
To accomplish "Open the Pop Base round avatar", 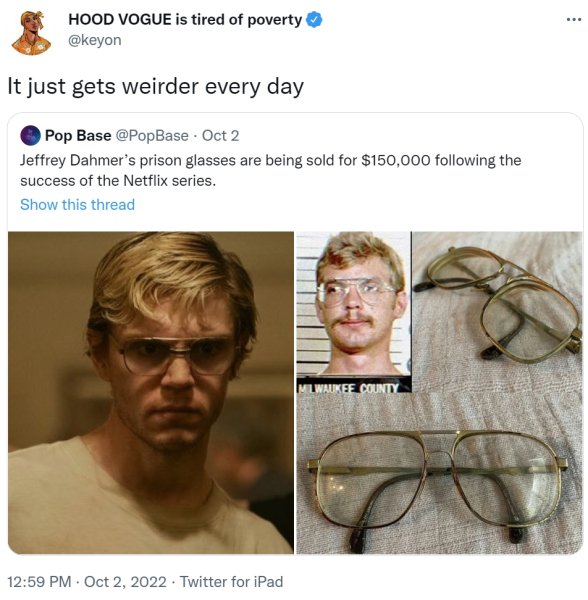I will (30, 135).
